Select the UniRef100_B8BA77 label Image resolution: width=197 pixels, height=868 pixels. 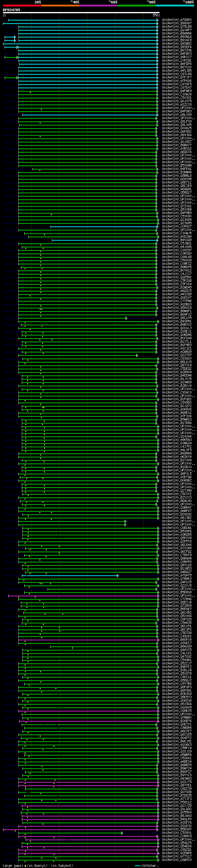(176, 145)
